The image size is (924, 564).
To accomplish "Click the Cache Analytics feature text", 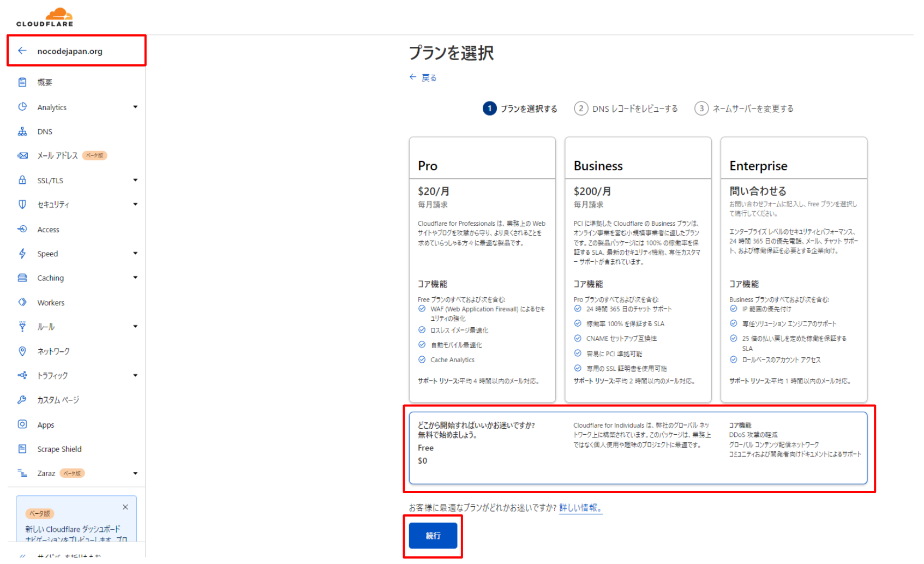I will tap(452, 360).
